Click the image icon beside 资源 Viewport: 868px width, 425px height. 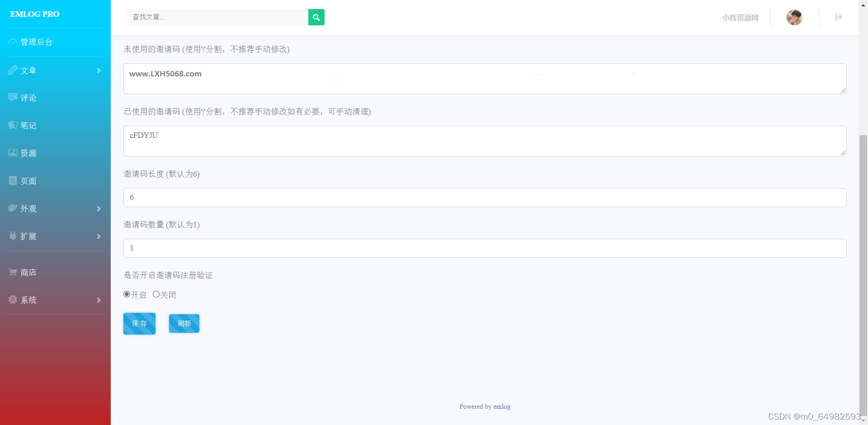coord(13,153)
